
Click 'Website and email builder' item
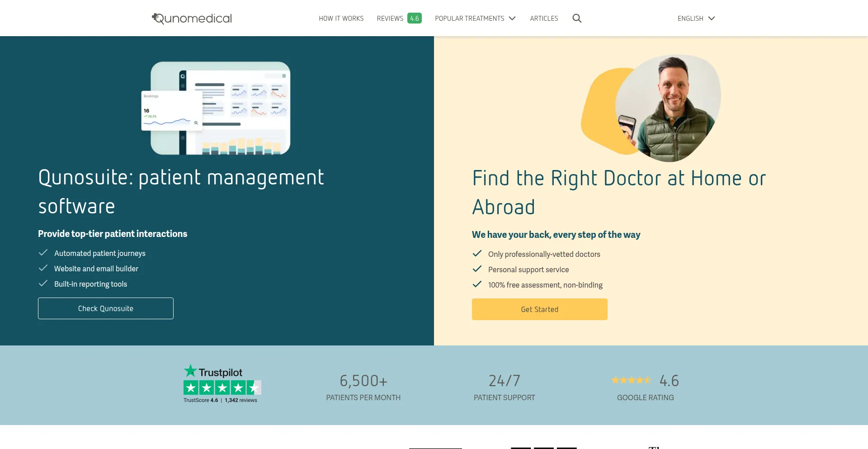click(96, 269)
